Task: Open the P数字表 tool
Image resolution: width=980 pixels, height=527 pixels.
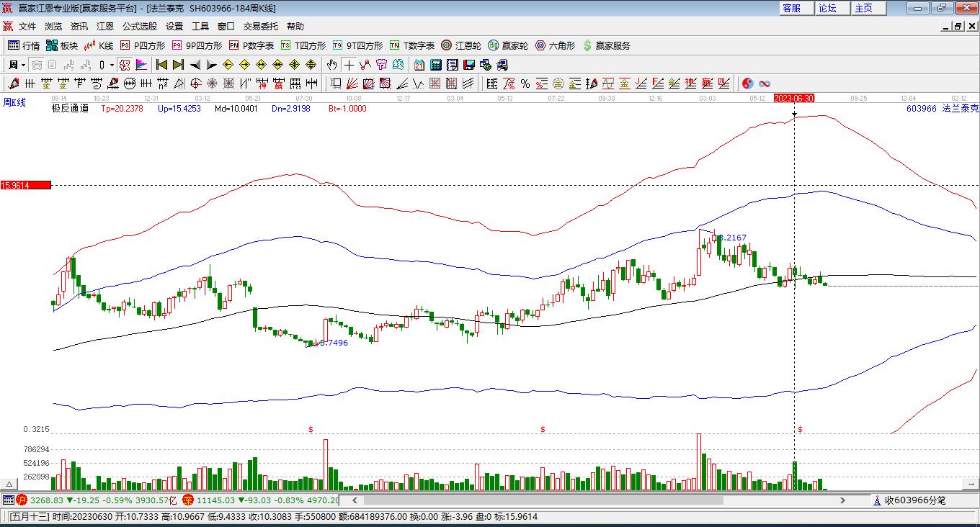Action: point(251,45)
